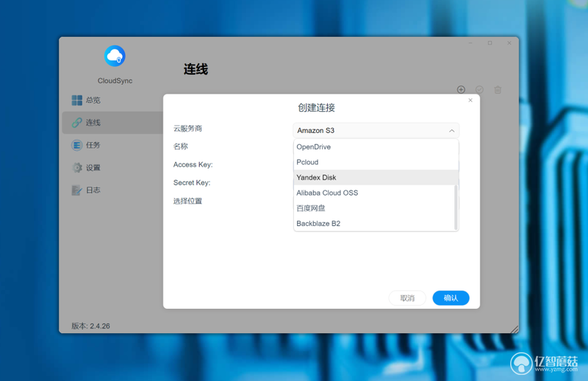This screenshot has width=588, height=381.
Task: Open the 设置 settings section
Action: click(112, 168)
